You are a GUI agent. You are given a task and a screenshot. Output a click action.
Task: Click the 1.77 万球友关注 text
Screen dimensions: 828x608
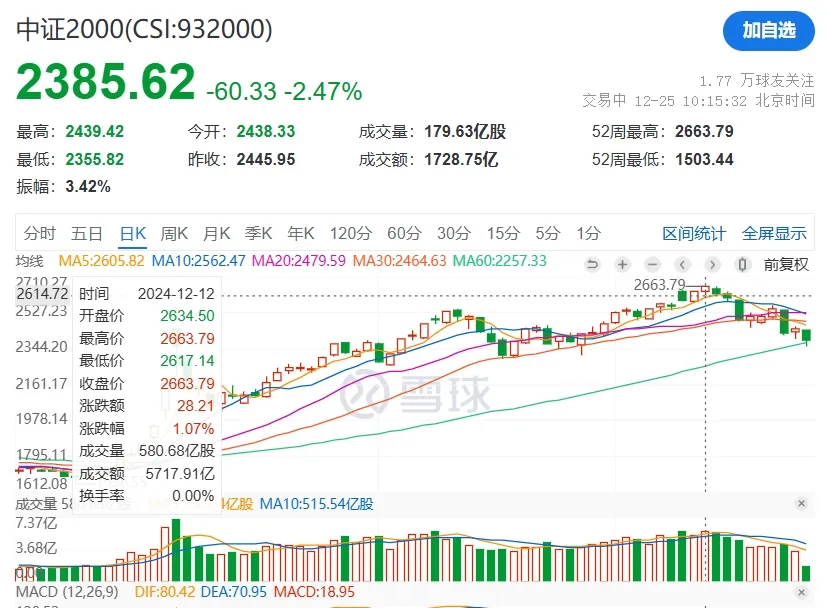coord(757,81)
